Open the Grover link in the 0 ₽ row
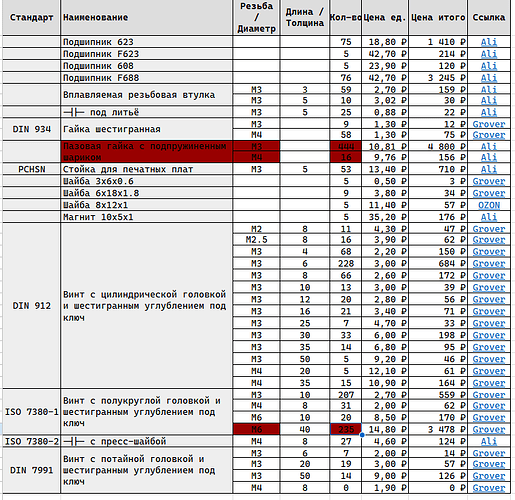The height and width of the screenshot is (500, 515). [489, 488]
